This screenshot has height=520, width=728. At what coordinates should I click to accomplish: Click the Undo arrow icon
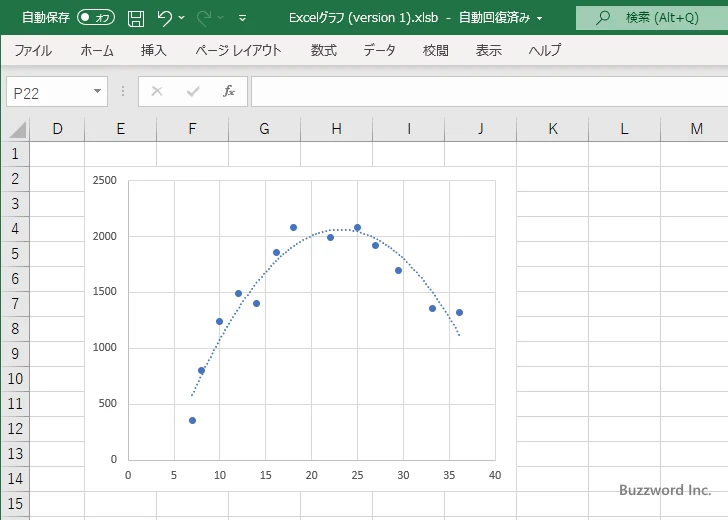click(165, 18)
